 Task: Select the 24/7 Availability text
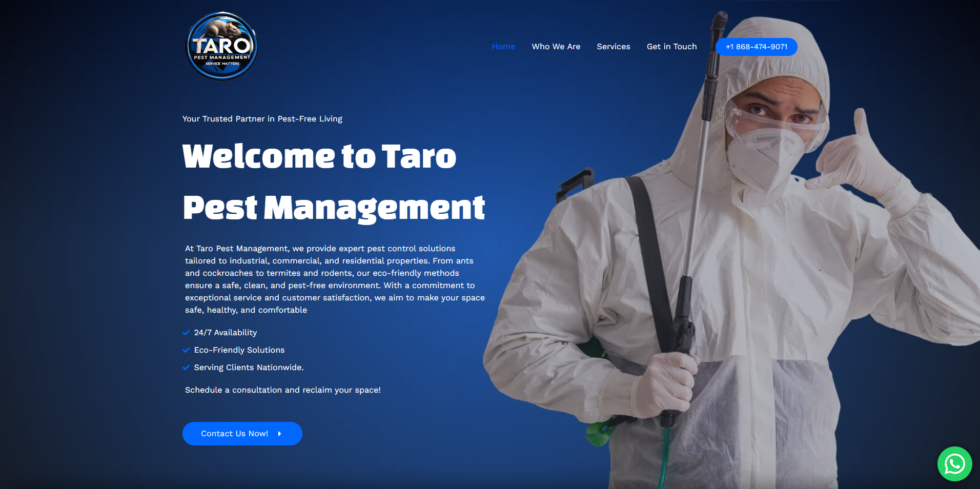(x=226, y=333)
